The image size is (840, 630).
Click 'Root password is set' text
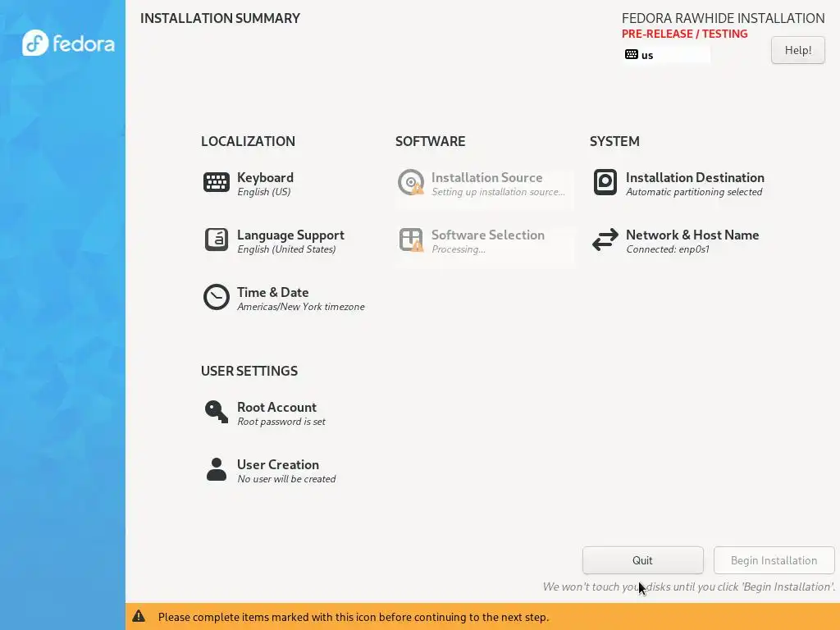[x=281, y=422]
